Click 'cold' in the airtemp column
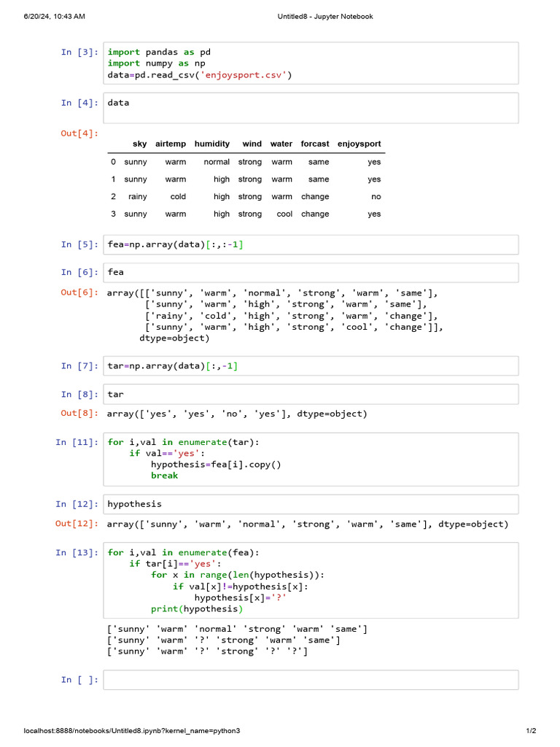Screen dimensions: 560x747 point(178,197)
